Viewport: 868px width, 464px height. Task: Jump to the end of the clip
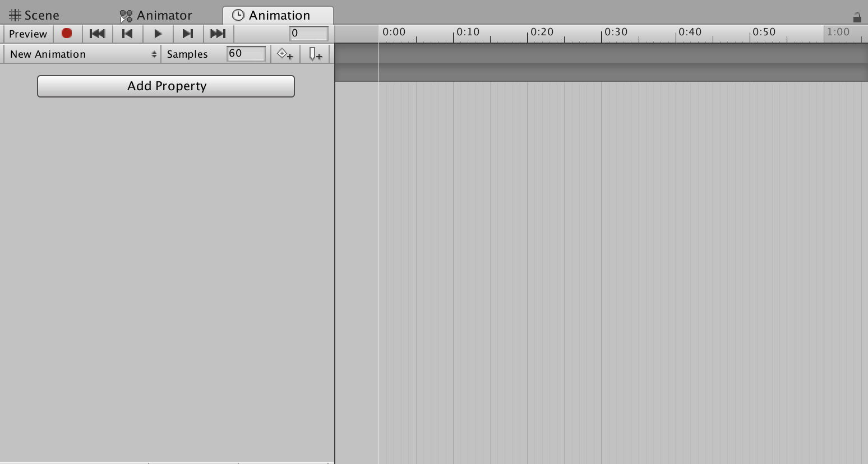pos(218,34)
